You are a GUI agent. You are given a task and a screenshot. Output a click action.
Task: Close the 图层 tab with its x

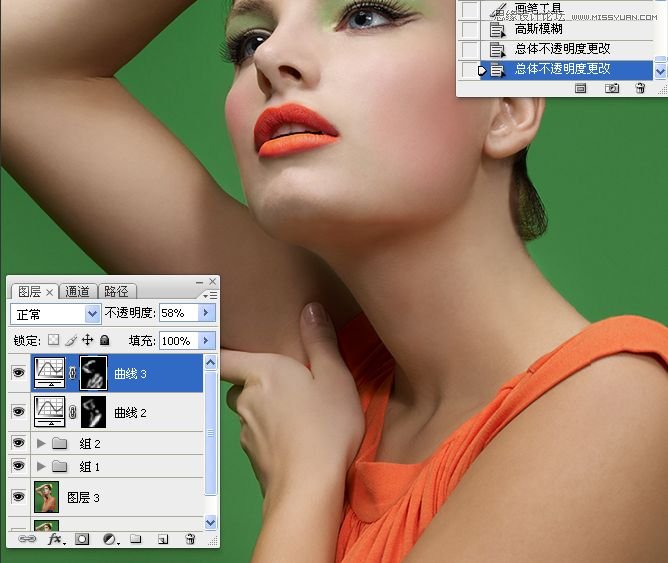click(49, 293)
